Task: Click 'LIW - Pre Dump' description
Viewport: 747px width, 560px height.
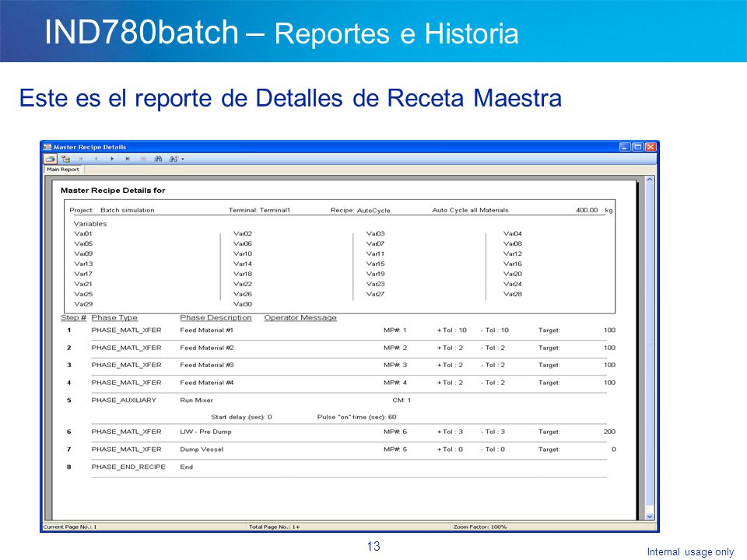Action: click(205, 432)
